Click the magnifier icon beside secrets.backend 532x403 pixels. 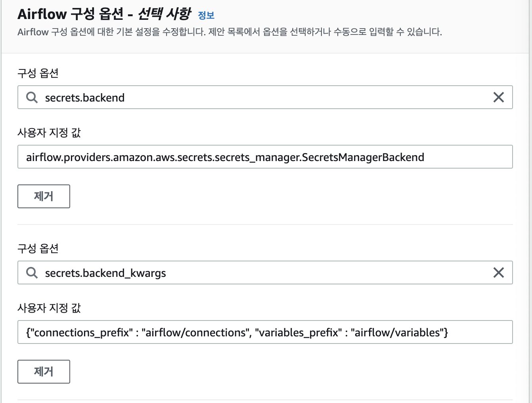32,97
